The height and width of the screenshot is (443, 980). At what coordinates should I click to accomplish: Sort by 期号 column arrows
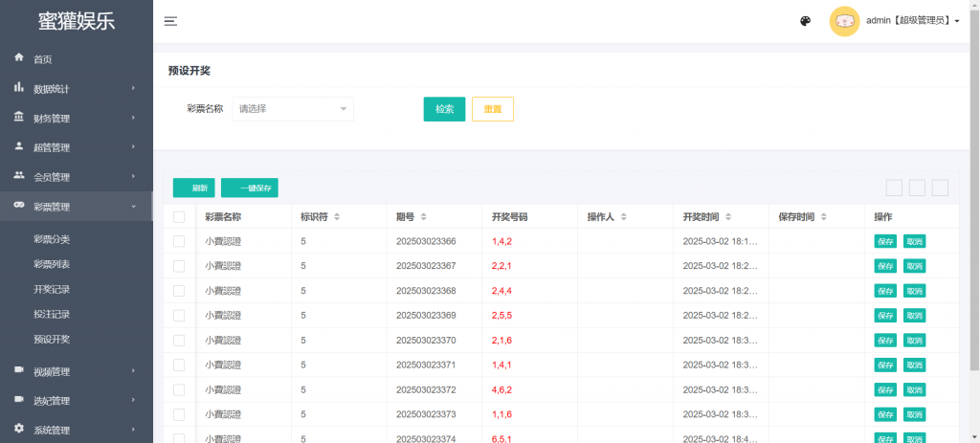pyautogui.click(x=423, y=217)
